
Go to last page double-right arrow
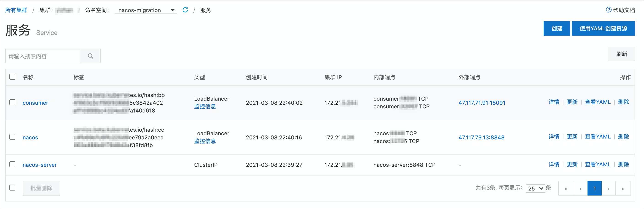(623, 188)
